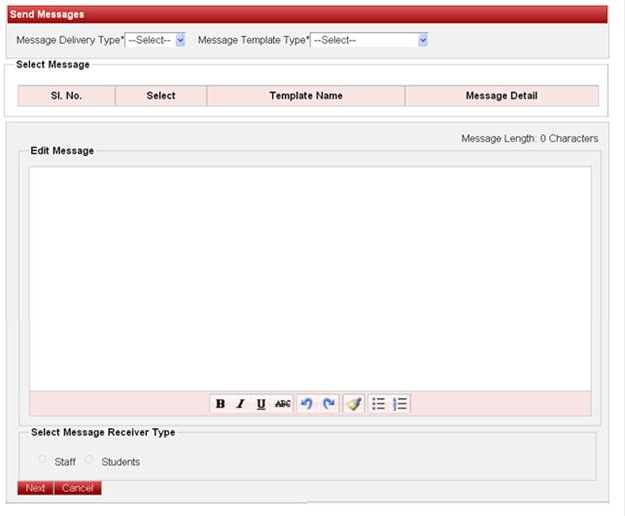Insert a bulleted list
This screenshot has height=516, width=625.
[x=379, y=404]
